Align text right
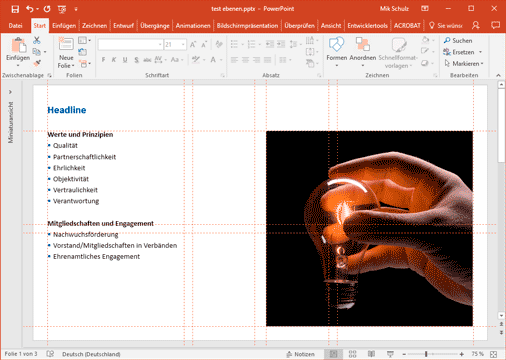 [x=256, y=60]
